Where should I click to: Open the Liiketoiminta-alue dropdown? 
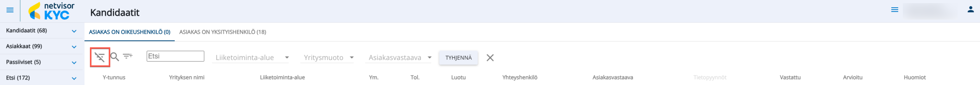(x=252, y=58)
